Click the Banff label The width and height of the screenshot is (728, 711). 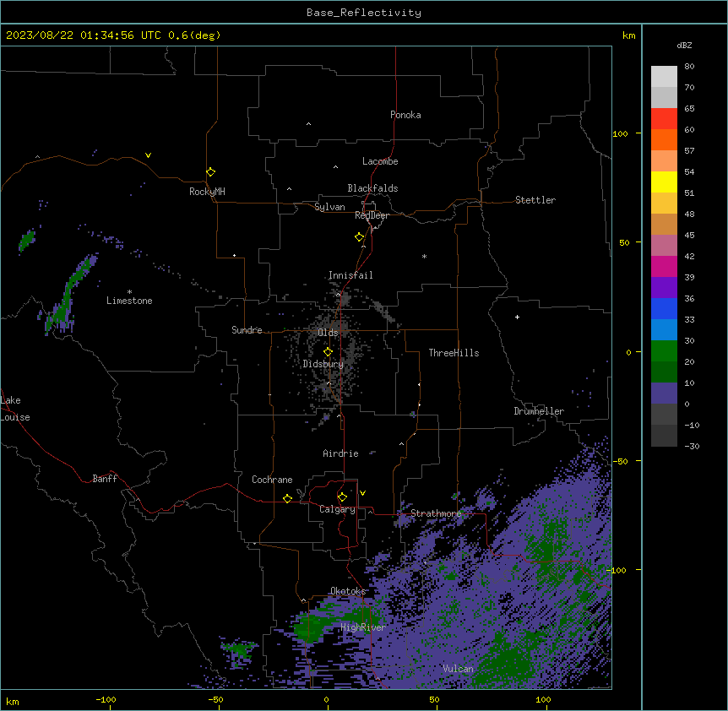point(105,479)
